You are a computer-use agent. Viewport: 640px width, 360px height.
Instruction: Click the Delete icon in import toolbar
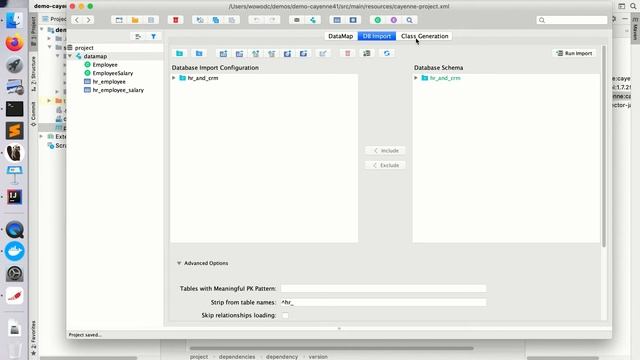tap(347, 53)
